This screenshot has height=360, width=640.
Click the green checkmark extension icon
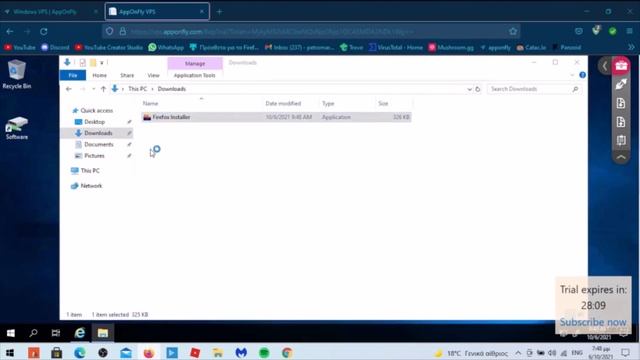coord(613,31)
